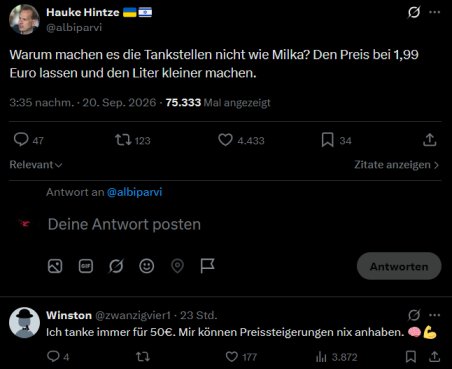Add a location tag with the pin icon
Image resolution: width=452 pixels, height=369 pixels.
click(x=177, y=266)
